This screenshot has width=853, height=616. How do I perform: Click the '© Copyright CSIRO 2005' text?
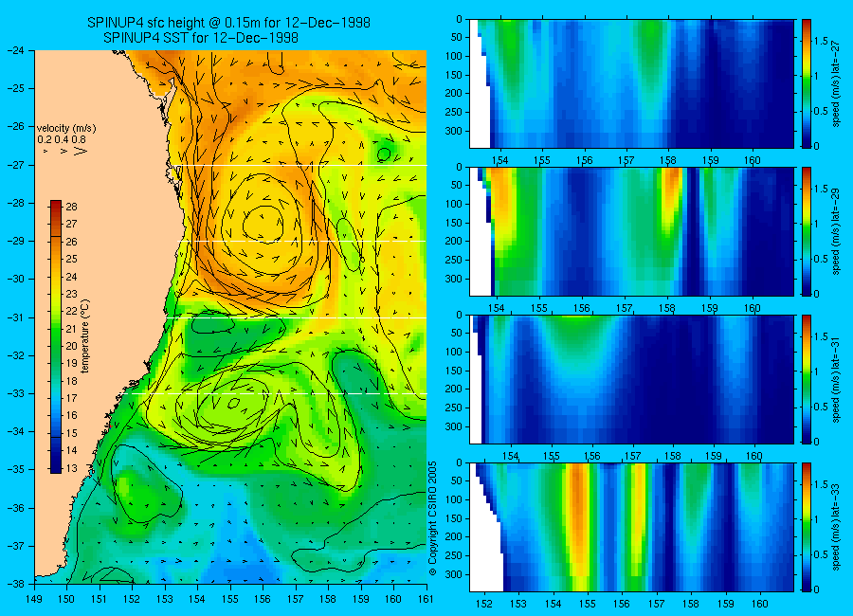tap(432, 518)
